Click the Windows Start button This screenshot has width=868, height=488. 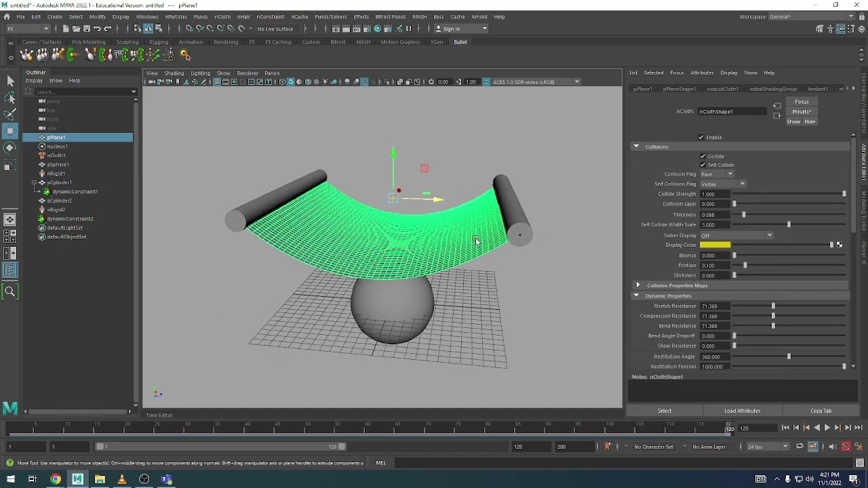[10, 479]
